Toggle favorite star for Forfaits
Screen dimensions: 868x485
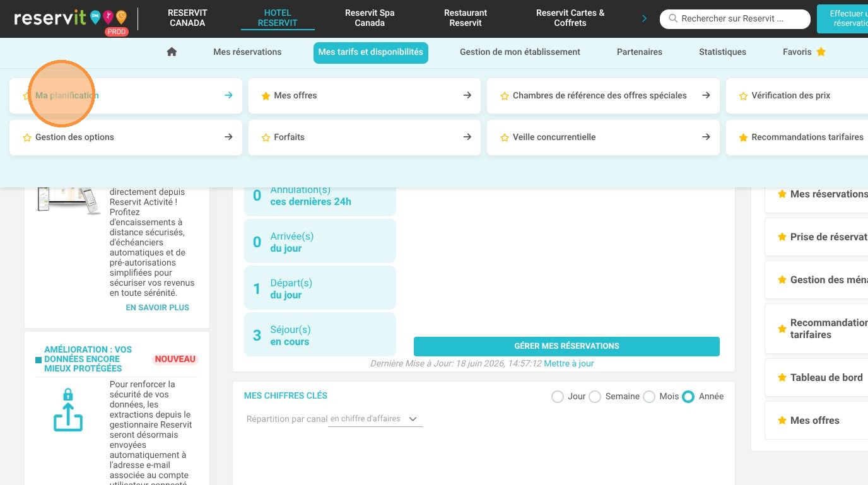click(x=266, y=137)
